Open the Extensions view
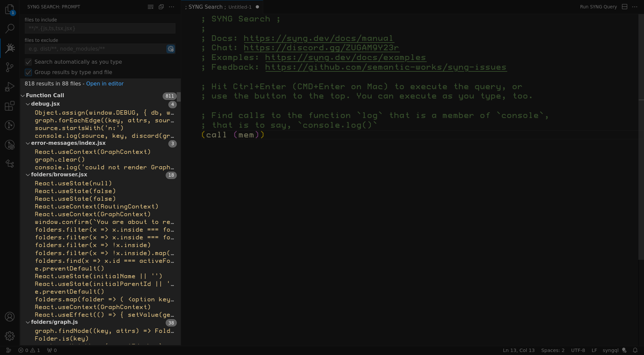644x355 pixels. [x=10, y=106]
